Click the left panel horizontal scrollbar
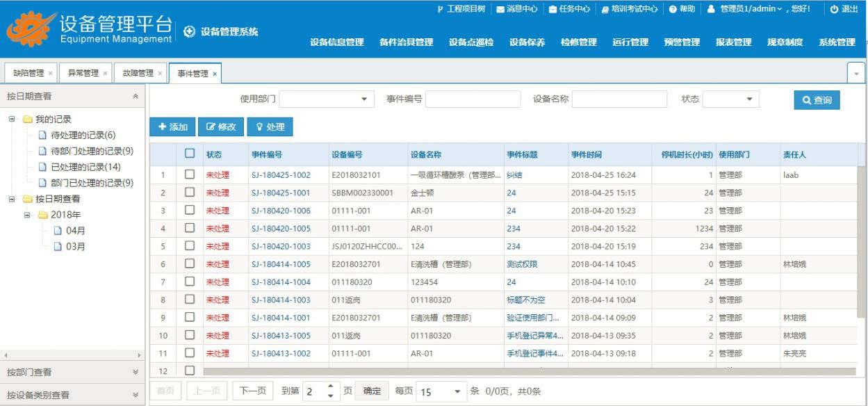Screen dimensions: 868x406 [72, 355]
